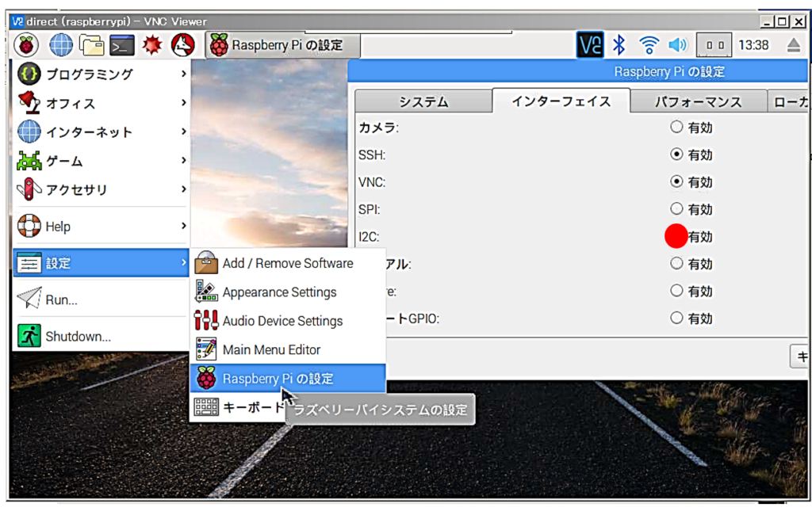
Task: Open the Bluetooth tray icon
Action: tap(619, 45)
